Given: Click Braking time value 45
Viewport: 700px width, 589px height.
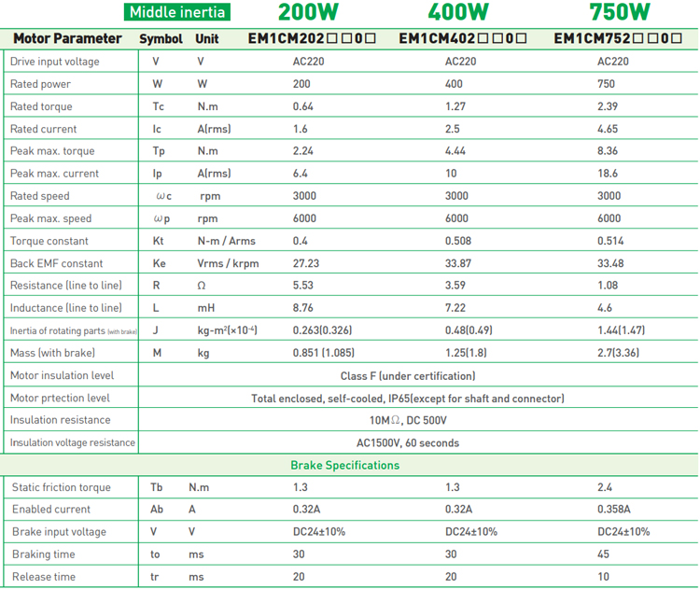Looking at the screenshot, I should point(603,554).
